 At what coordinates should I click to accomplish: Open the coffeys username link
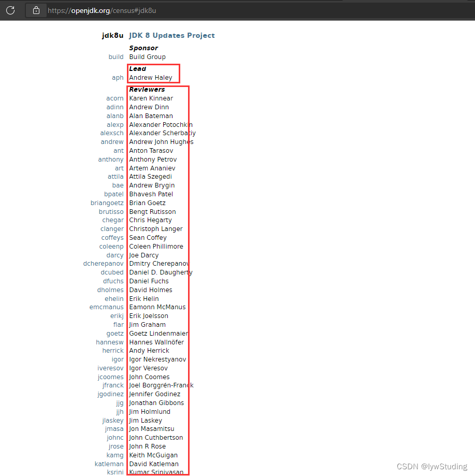[112, 238]
